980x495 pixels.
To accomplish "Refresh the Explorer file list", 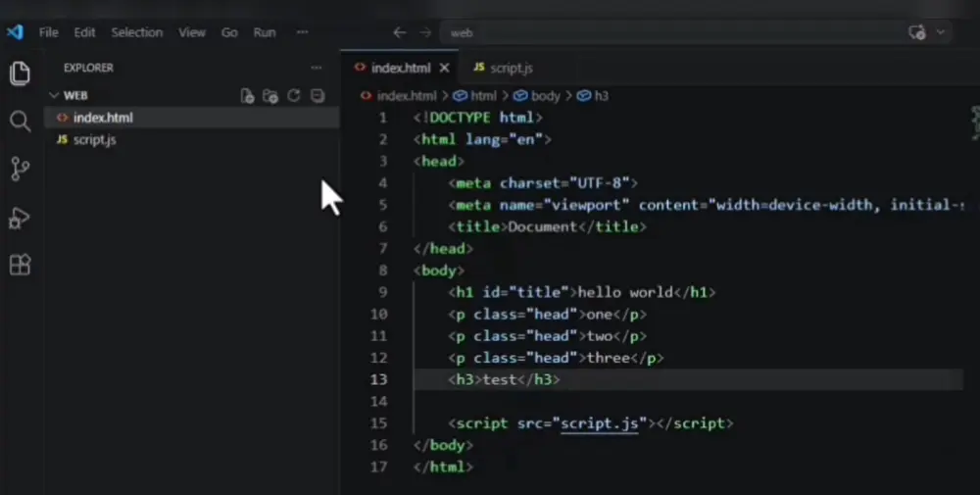I will coord(294,96).
